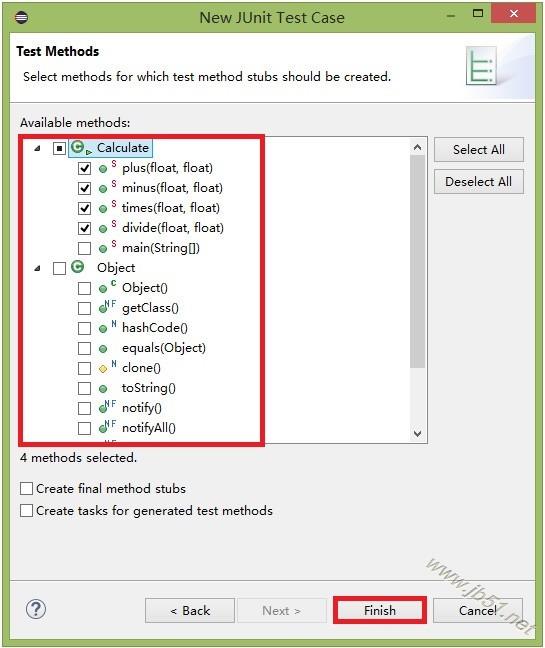Select the clone() row text

(141, 368)
